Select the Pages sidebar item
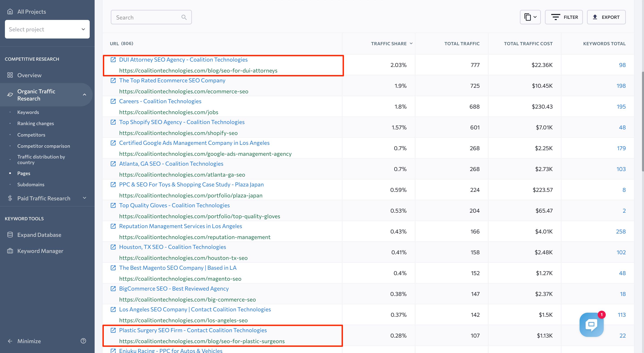This screenshot has width=644, height=353. (x=24, y=173)
